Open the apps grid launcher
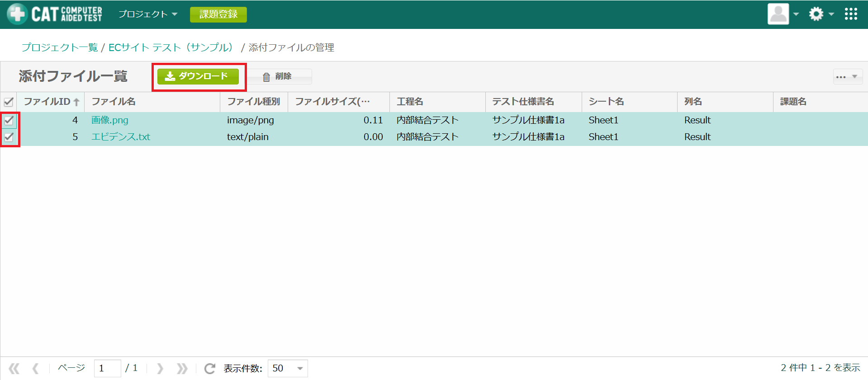The height and width of the screenshot is (380, 868). click(851, 14)
